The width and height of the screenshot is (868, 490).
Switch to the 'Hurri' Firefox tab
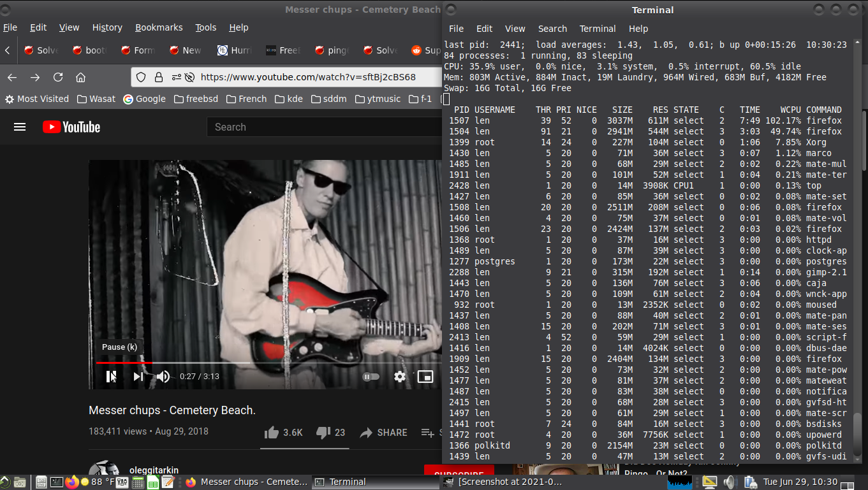(235, 50)
